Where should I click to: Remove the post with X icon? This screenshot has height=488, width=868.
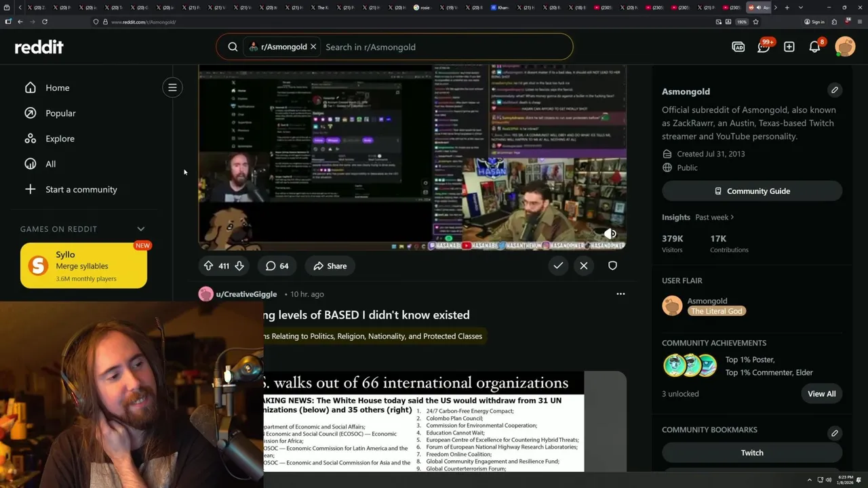point(584,266)
